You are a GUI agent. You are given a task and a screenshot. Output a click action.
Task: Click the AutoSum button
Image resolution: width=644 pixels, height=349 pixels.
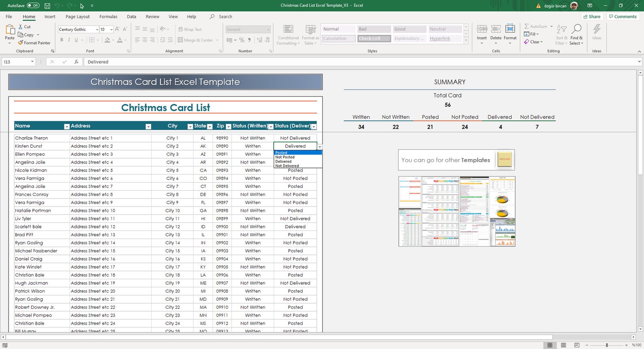point(535,26)
